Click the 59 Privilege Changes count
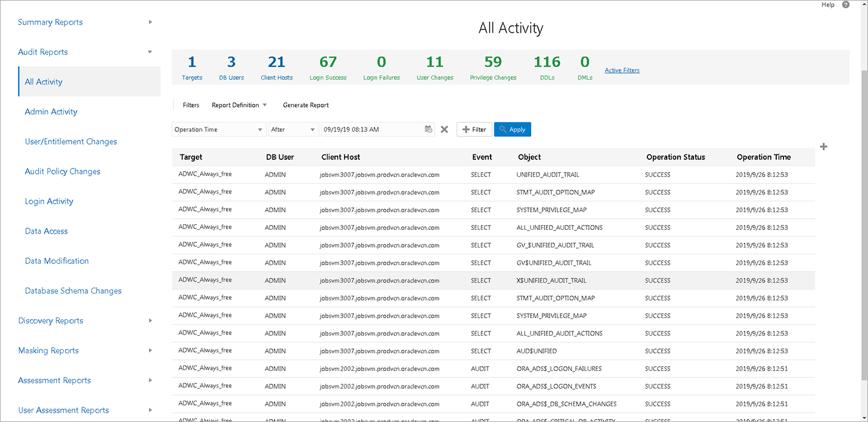The height and width of the screenshot is (422, 868). coord(493,67)
